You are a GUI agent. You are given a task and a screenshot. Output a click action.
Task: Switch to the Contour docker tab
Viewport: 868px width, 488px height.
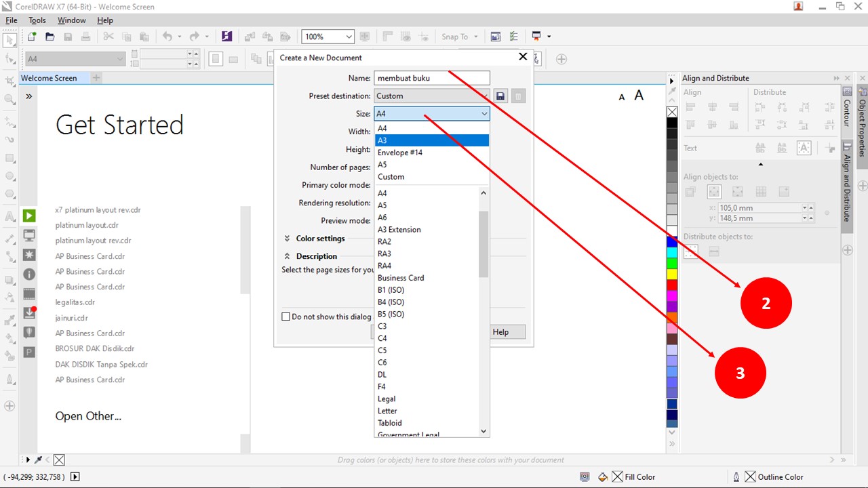[847, 108]
